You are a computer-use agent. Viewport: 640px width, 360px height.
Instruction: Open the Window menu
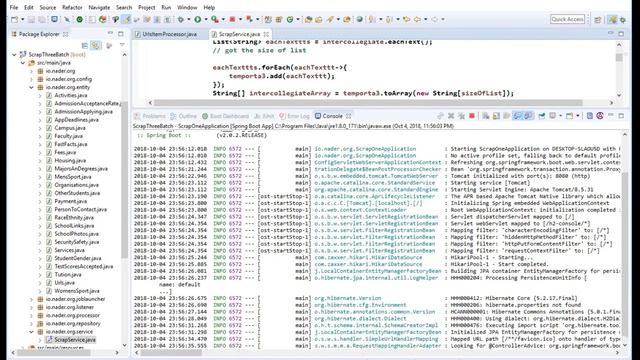click(x=187, y=7)
